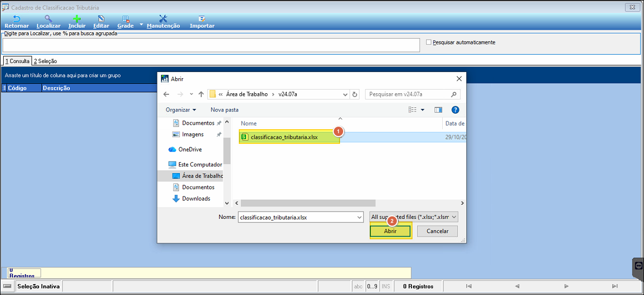Expand the Grade dropdown arrow

click(x=141, y=24)
